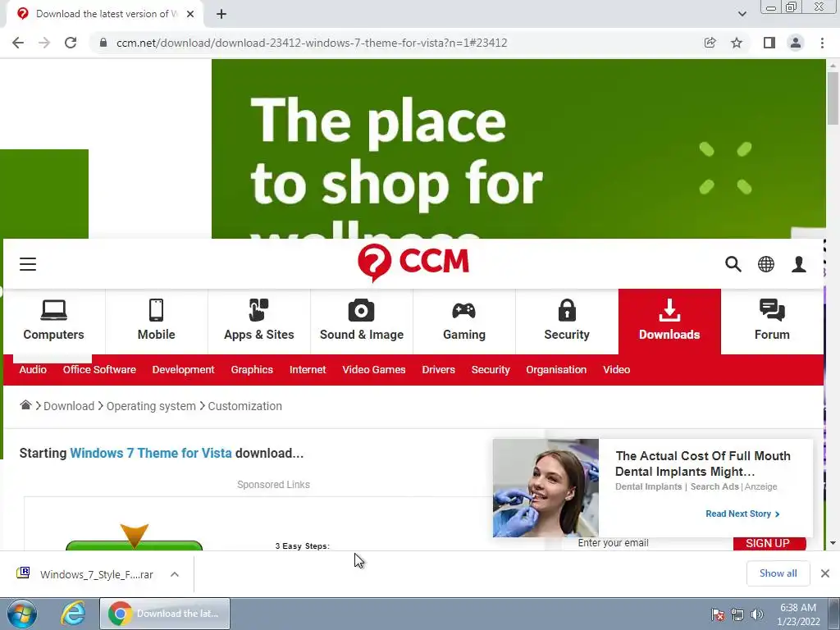Viewport: 840px width, 630px height.
Task: Click the Enter your email field
Action: click(x=647, y=543)
